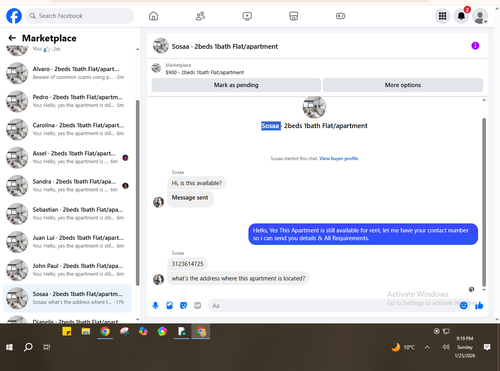Open the Windows notification center
The width and height of the screenshot is (500, 371).
click(x=487, y=347)
